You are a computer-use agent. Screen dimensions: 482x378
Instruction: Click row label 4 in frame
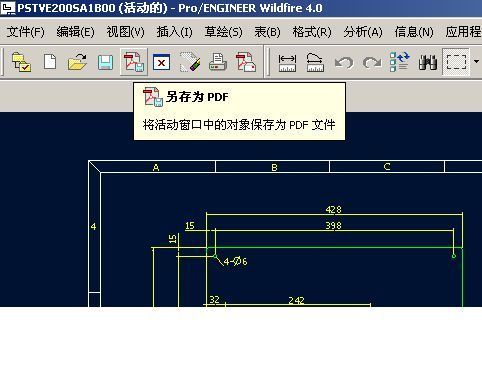tap(93, 227)
